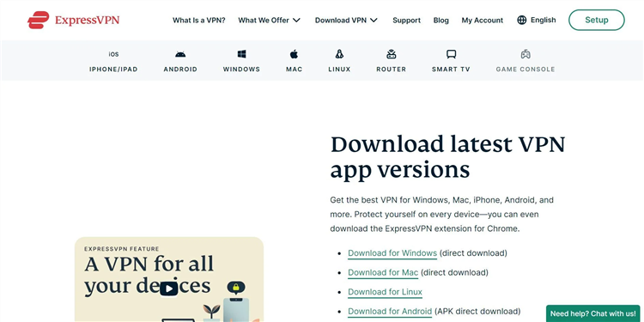
Task: Click Download for Android link
Action: 390,312
